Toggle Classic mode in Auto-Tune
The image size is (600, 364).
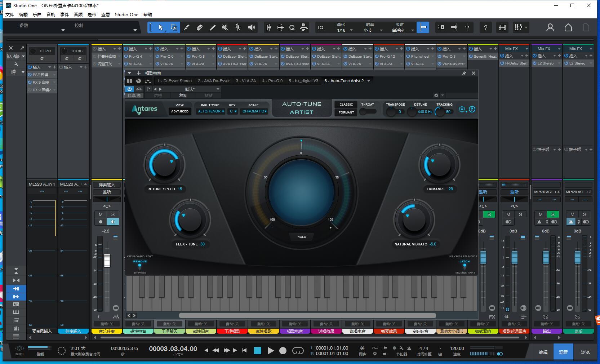pyautogui.click(x=346, y=105)
